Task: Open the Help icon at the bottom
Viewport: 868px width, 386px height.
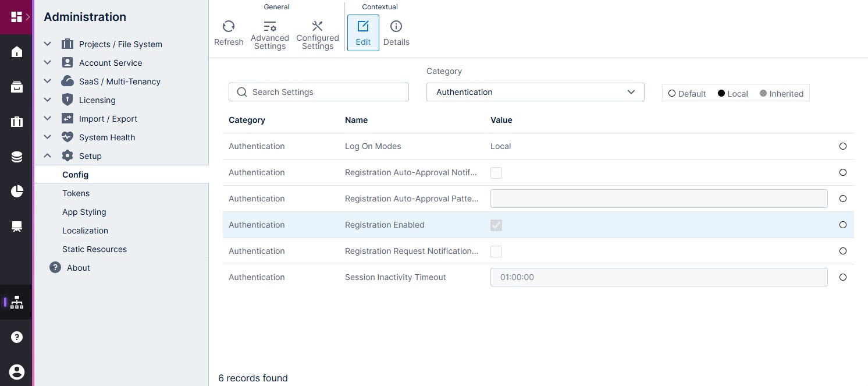Action: pyautogui.click(x=16, y=337)
